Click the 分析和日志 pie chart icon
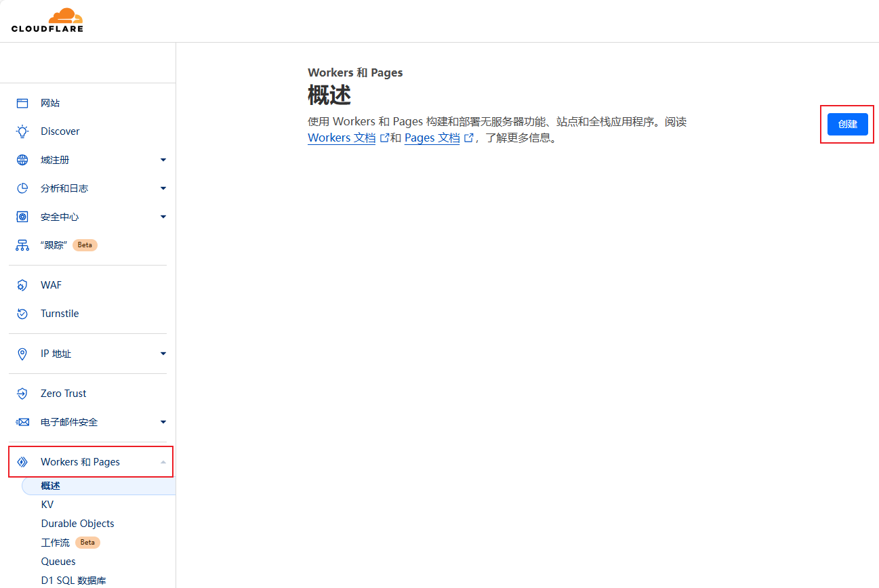Screen dimensions: 879x588 coord(22,188)
